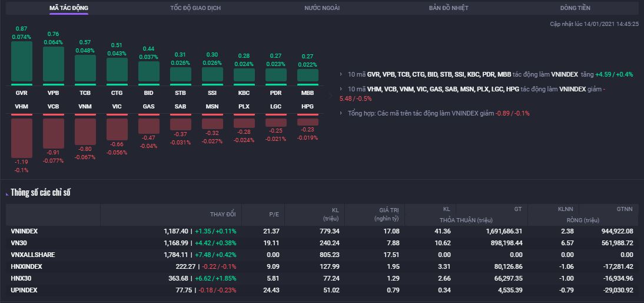644x303 pixels.
Task: Click the red VHM impact bar
Action: pos(22,138)
